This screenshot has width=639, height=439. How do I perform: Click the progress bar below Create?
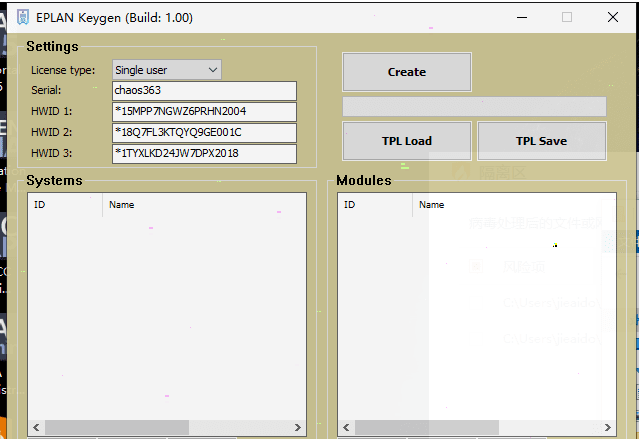pyautogui.click(x=474, y=106)
